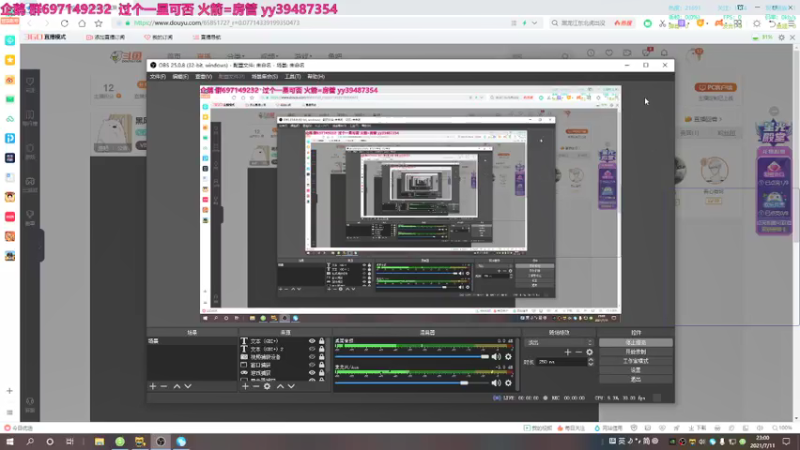Click the Start Recording button
The image size is (800, 450).
(x=636, y=352)
